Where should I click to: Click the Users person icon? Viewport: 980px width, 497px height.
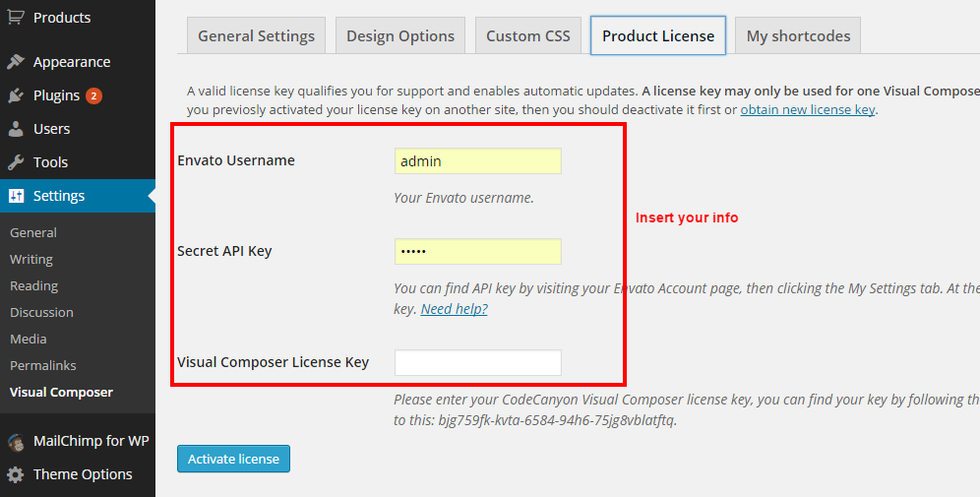(16, 129)
